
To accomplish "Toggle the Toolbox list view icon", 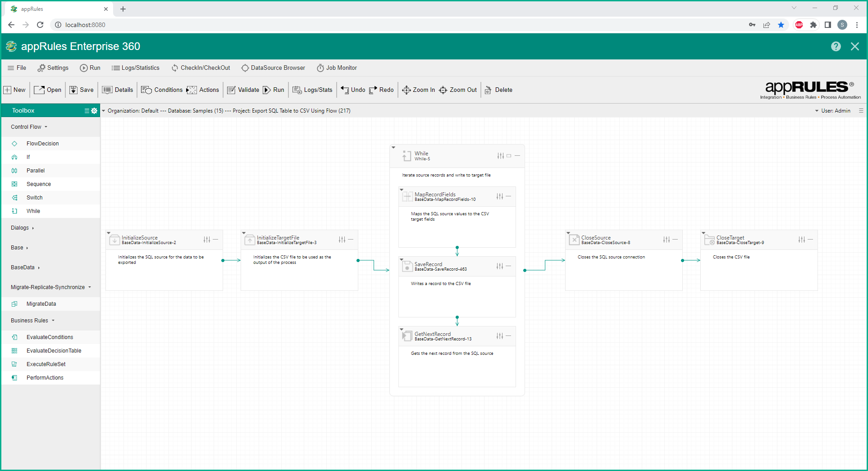I will (87, 111).
